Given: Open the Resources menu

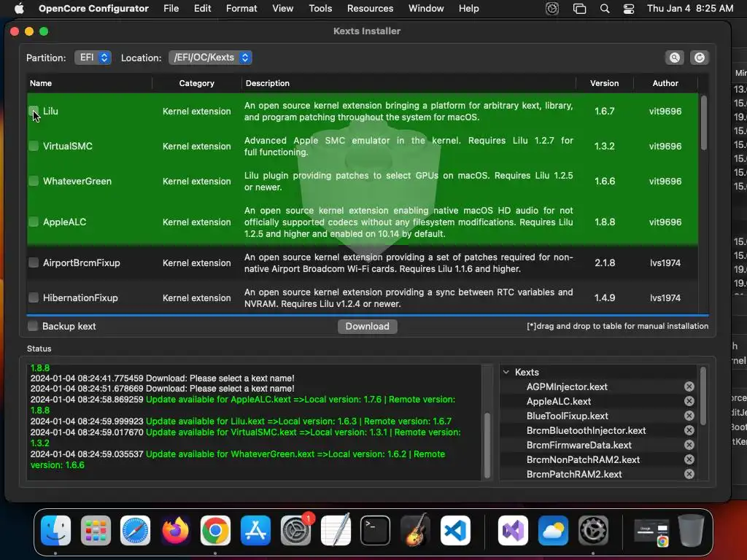Looking at the screenshot, I should coord(370,9).
